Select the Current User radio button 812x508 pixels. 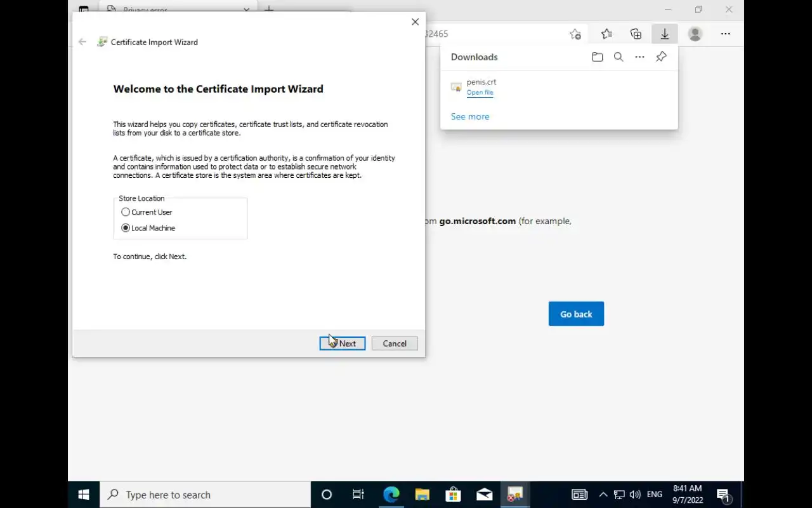[126, 212]
